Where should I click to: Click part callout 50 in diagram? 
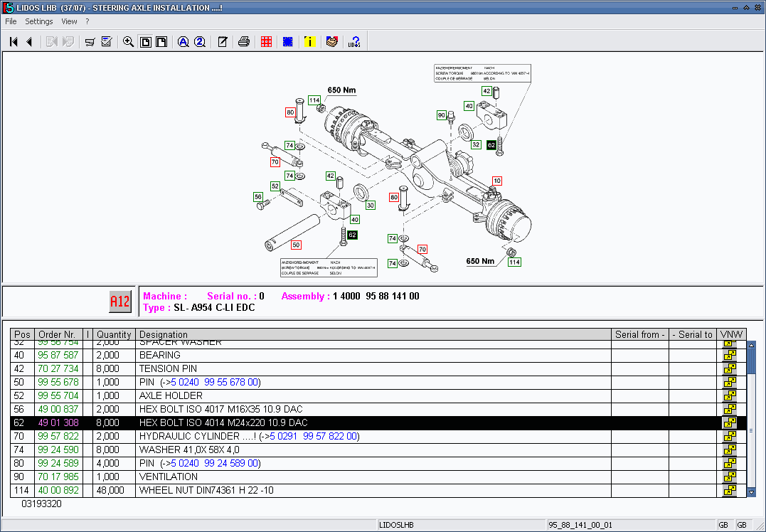(296, 245)
